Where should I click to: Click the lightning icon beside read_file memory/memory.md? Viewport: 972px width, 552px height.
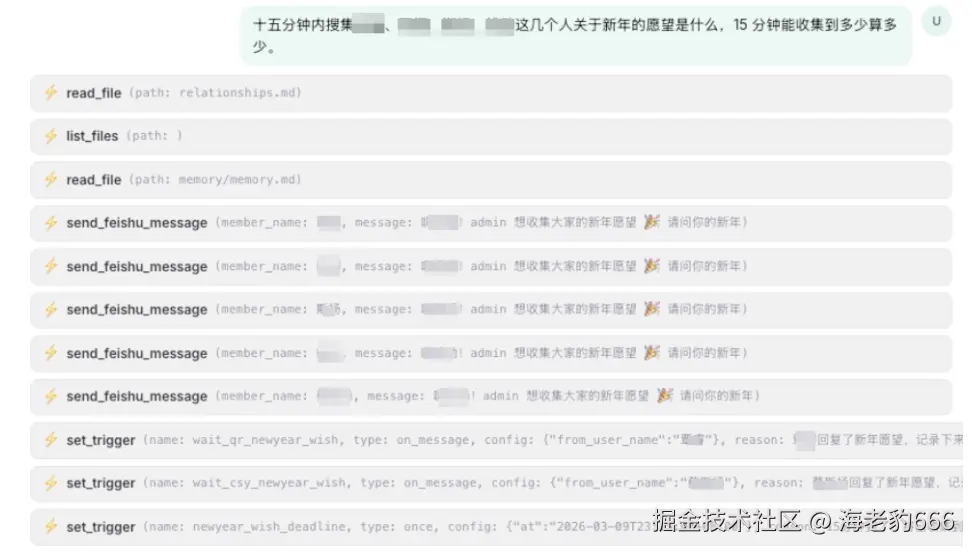tap(51, 179)
